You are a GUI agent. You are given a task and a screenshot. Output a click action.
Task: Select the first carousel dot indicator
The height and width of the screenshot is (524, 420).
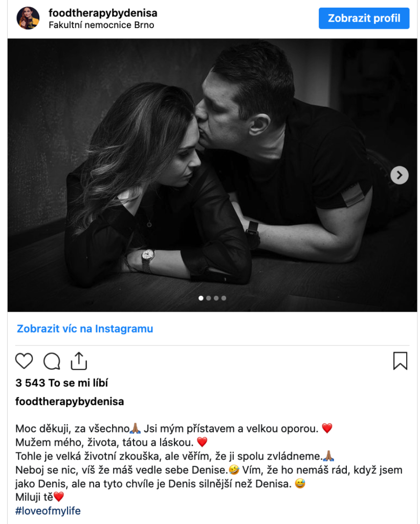201,298
